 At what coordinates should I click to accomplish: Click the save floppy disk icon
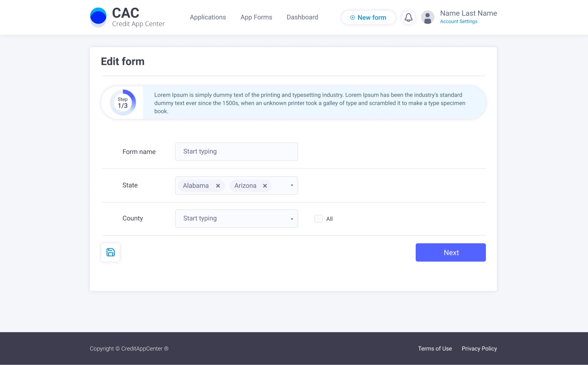[111, 252]
